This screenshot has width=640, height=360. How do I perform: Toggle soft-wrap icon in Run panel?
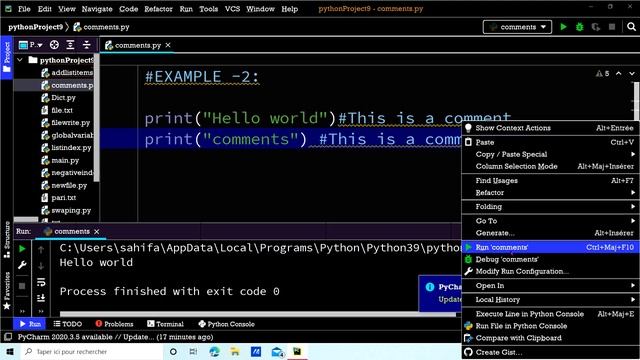click(41, 282)
